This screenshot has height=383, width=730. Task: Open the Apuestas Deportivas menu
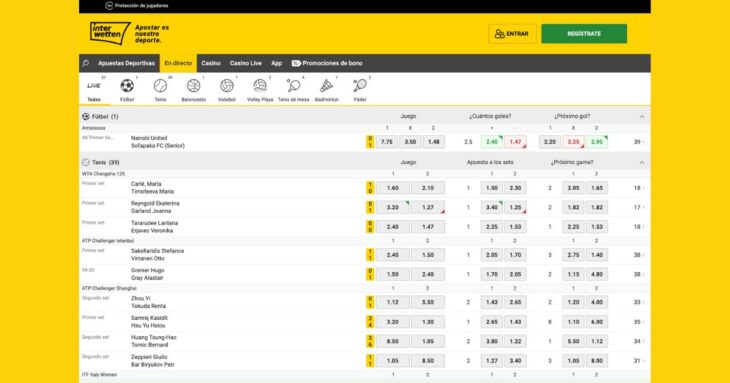point(126,63)
